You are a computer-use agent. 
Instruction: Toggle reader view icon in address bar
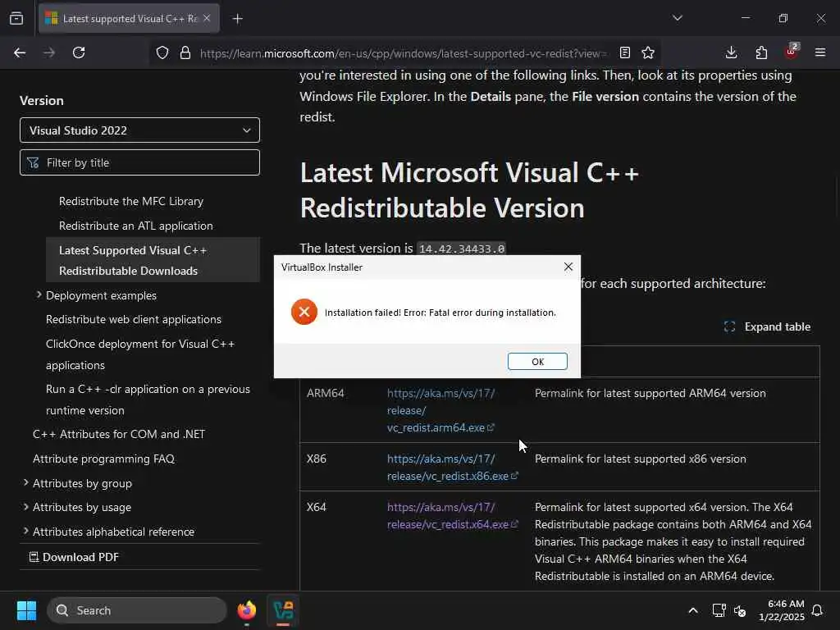tap(624, 52)
